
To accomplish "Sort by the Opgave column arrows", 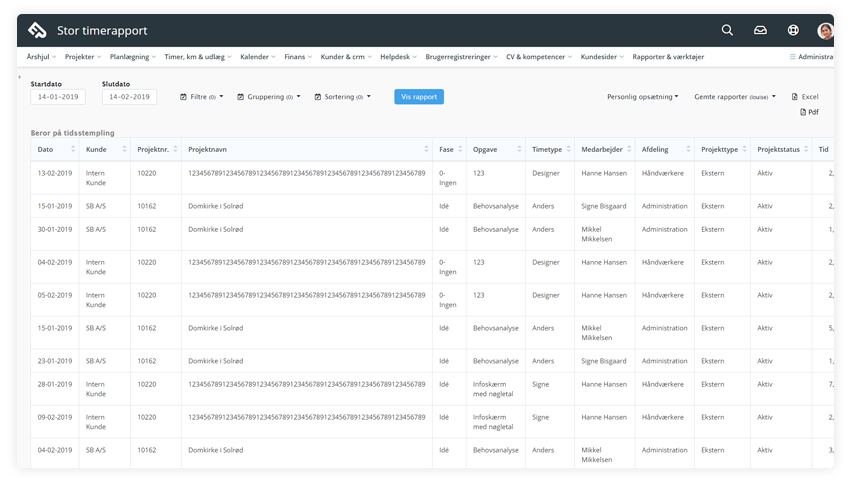I will pos(519,149).
